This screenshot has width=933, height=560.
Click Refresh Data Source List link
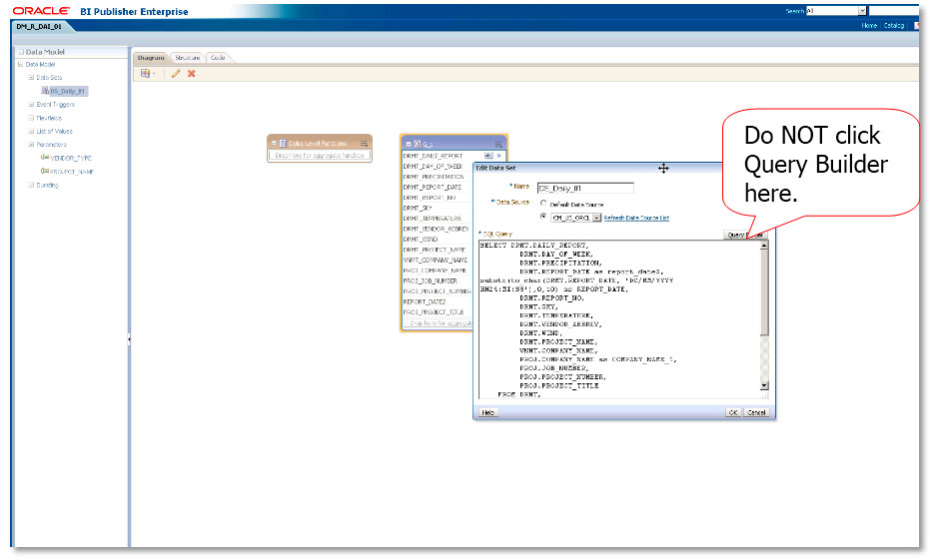click(636, 219)
